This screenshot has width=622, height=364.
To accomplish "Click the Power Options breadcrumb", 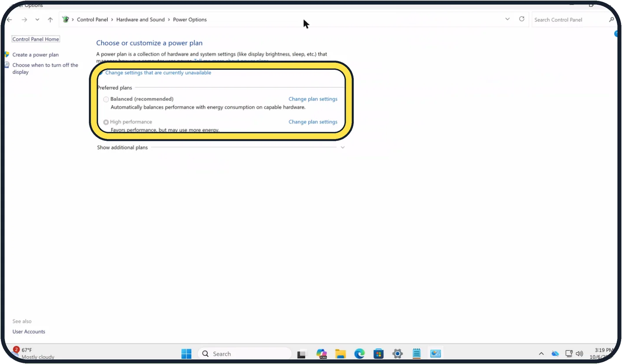I will click(x=190, y=19).
